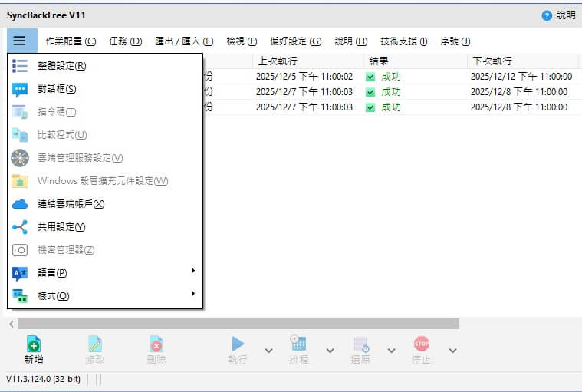Select the 對話框 dialog settings entry

click(57, 89)
